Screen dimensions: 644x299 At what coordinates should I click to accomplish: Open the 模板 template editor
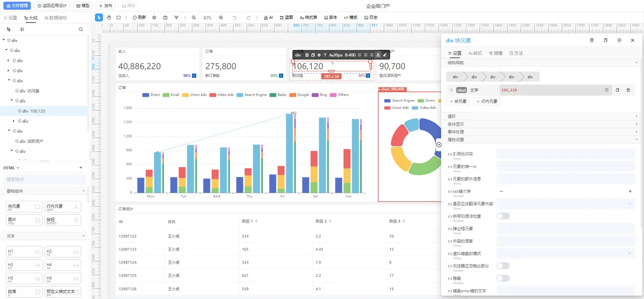(x=351, y=18)
